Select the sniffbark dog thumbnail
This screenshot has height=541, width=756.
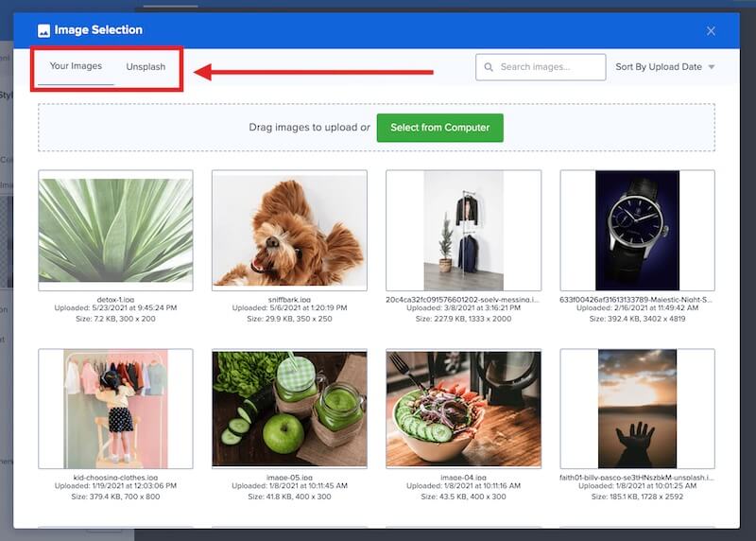coord(289,230)
